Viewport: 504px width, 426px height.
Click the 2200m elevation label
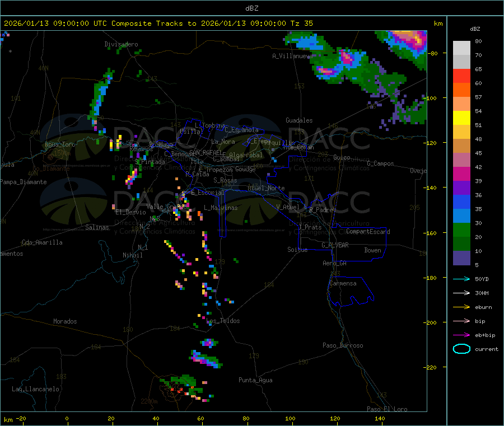click(149, 401)
